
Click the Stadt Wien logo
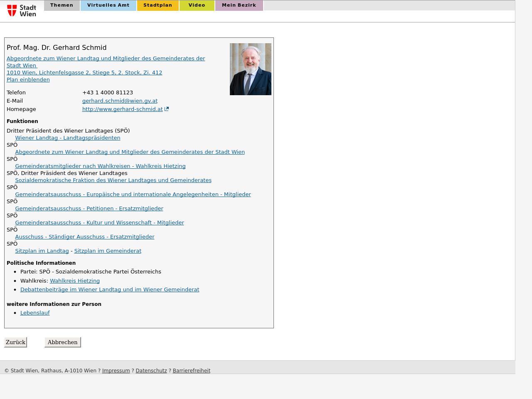(x=22, y=10)
